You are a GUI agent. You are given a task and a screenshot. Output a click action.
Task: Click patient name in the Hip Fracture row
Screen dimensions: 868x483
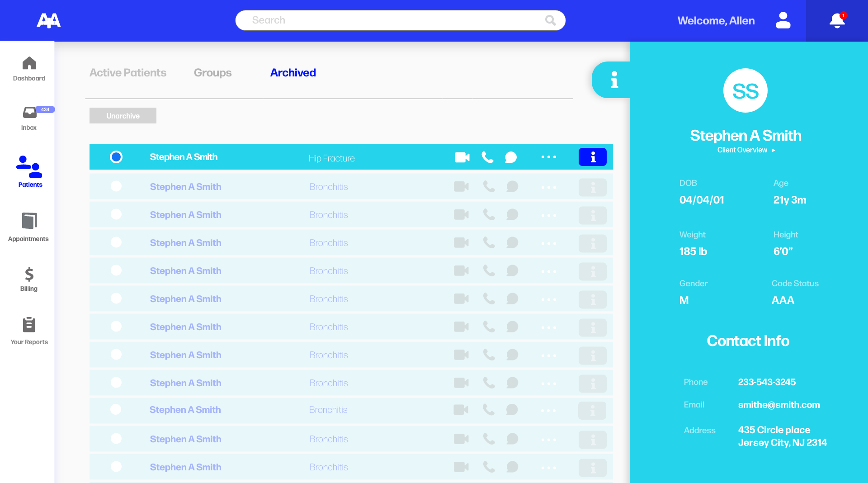[x=184, y=157]
